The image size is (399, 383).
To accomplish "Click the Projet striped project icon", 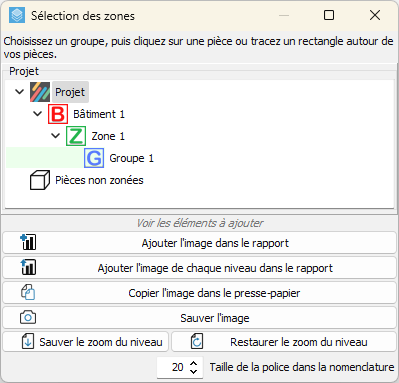I will pos(40,92).
